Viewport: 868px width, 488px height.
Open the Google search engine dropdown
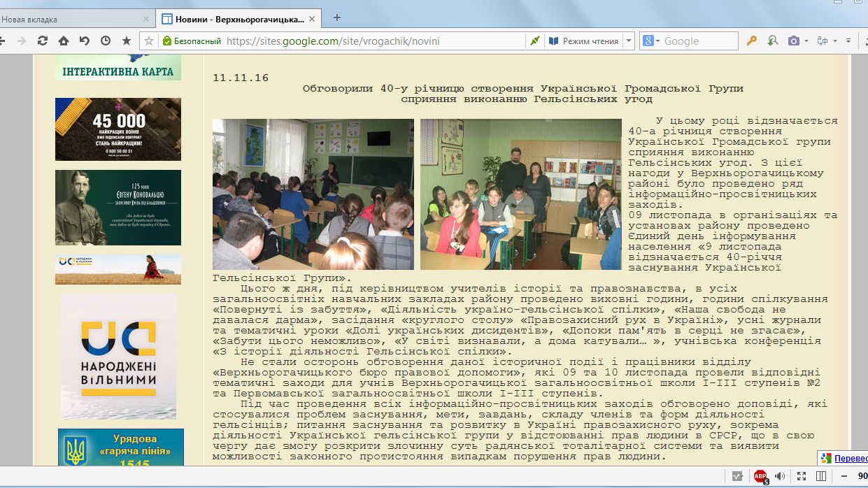pyautogui.click(x=648, y=41)
